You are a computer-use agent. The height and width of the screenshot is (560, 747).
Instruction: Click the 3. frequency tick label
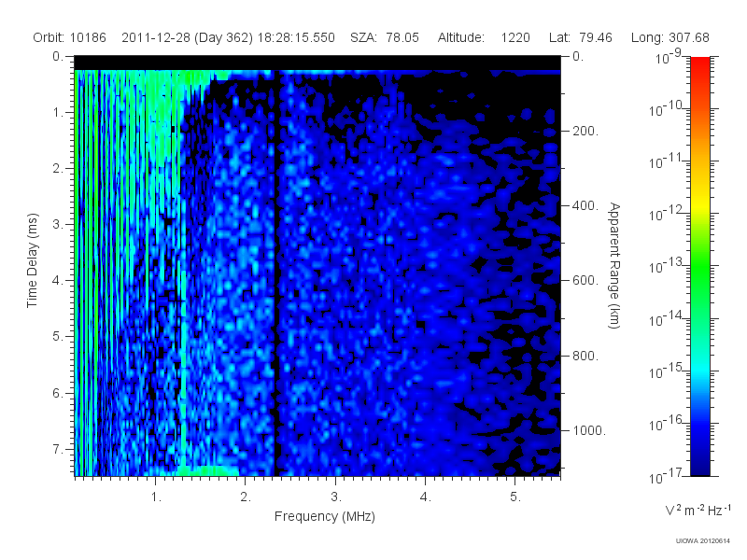(336, 497)
